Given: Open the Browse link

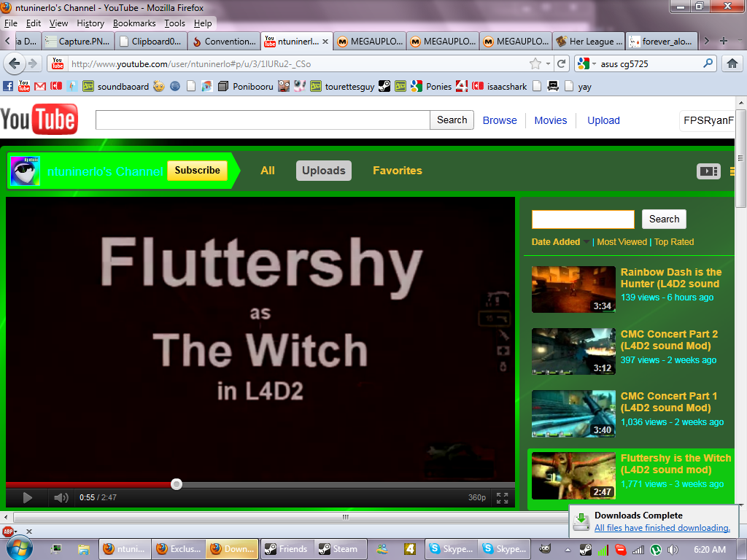Looking at the screenshot, I should tap(499, 120).
